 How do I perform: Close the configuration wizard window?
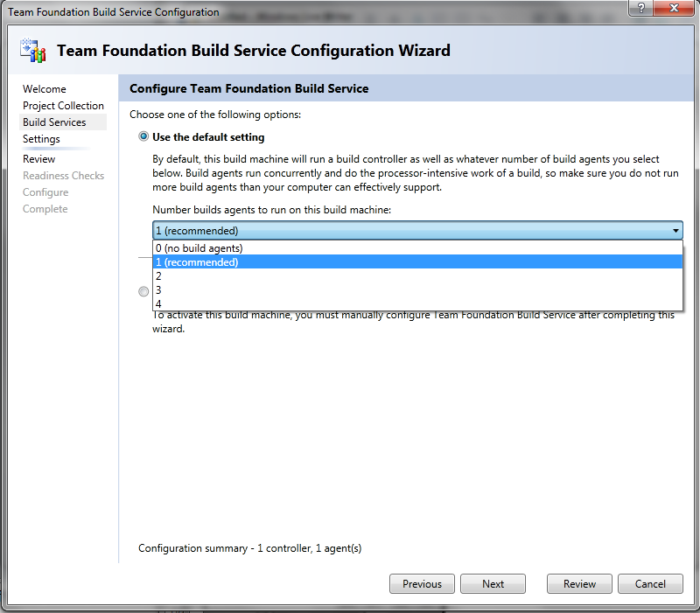tap(674, 8)
